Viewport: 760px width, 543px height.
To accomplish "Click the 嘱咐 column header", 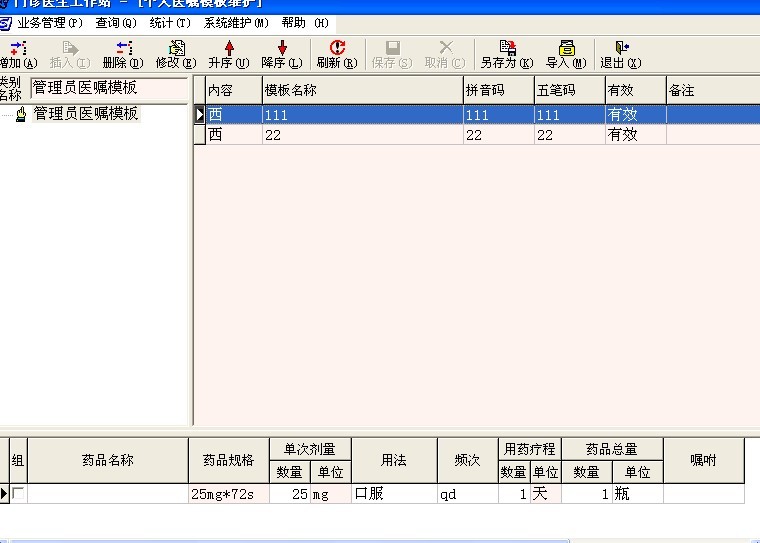I will coord(704,460).
